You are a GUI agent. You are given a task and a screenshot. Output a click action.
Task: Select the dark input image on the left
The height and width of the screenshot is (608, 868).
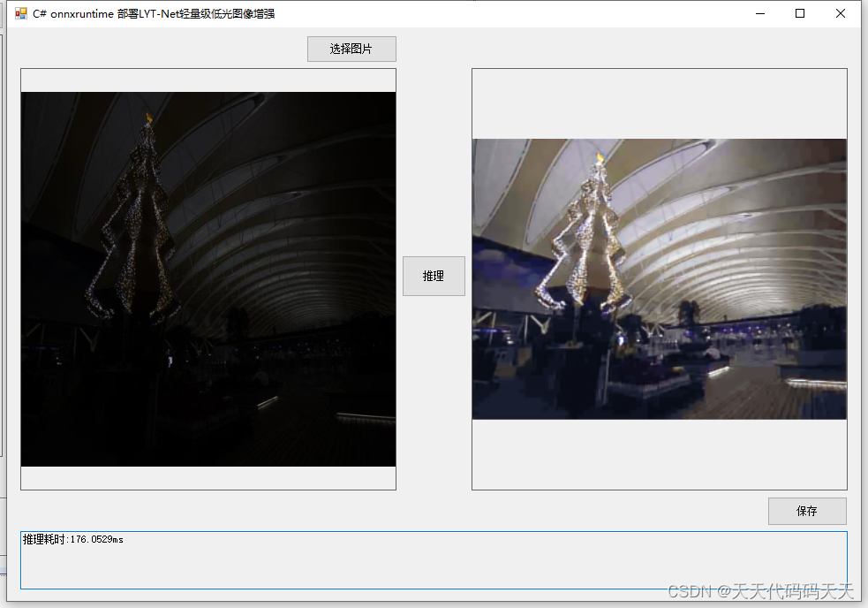click(x=208, y=278)
